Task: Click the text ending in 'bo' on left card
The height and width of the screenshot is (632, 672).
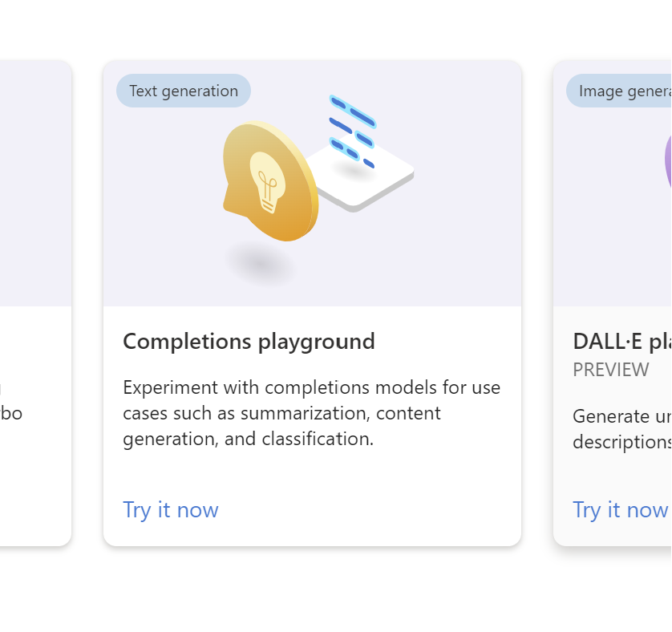Action: click(11, 413)
